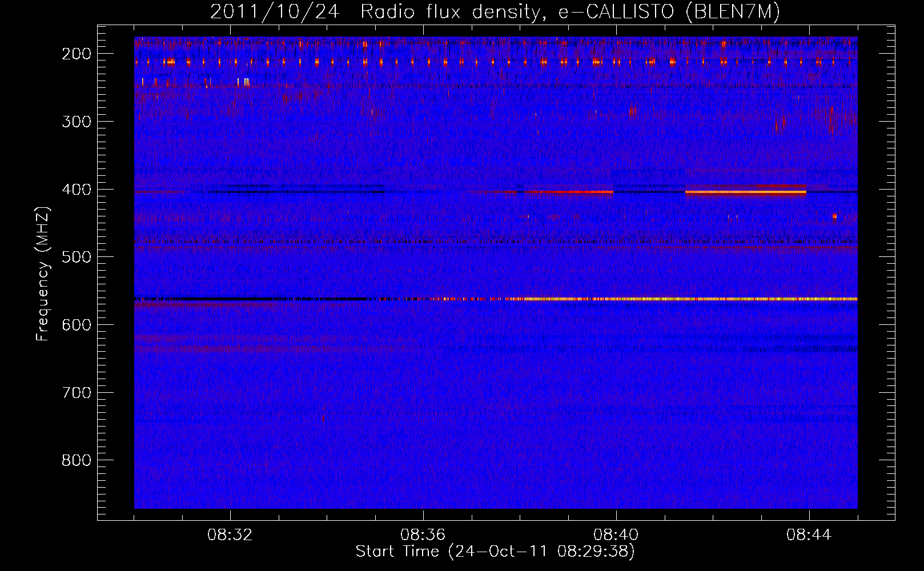Click the 200 frequency tick label
924x571 pixels.
(77, 54)
